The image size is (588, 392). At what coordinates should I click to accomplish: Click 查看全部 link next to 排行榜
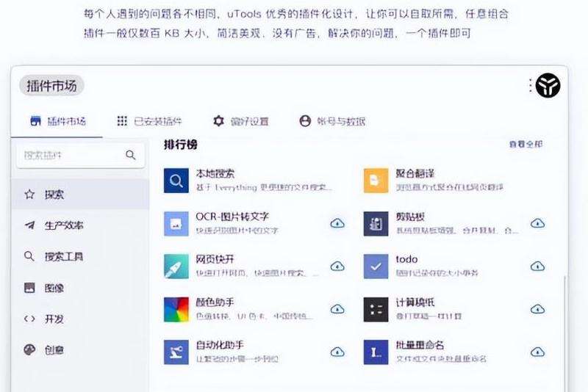tap(526, 144)
